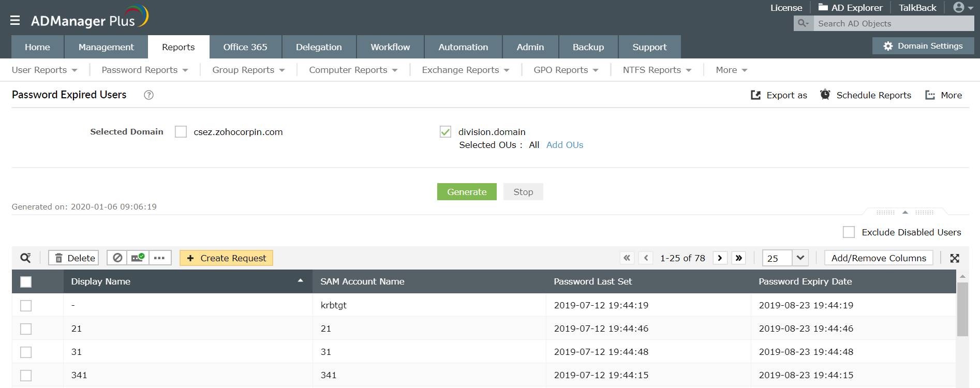The height and width of the screenshot is (388, 980).
Task: Click the Create Request button
Action: [226, 258]
